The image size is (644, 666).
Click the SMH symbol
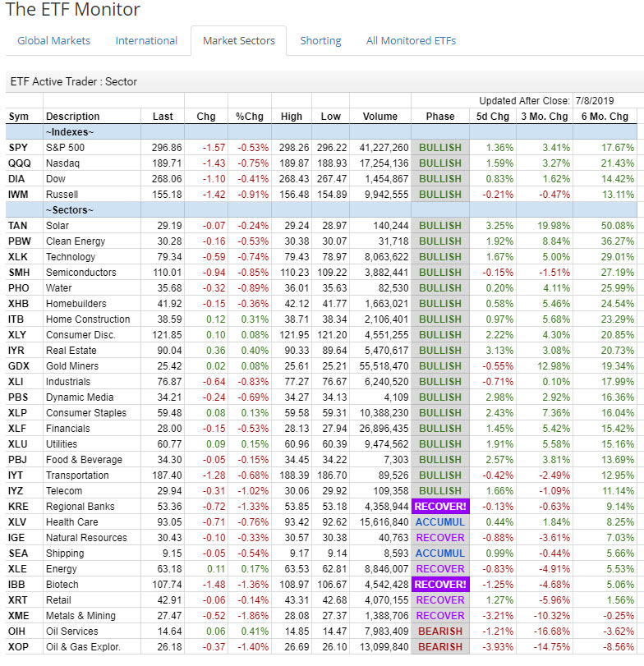click(19, 273)
